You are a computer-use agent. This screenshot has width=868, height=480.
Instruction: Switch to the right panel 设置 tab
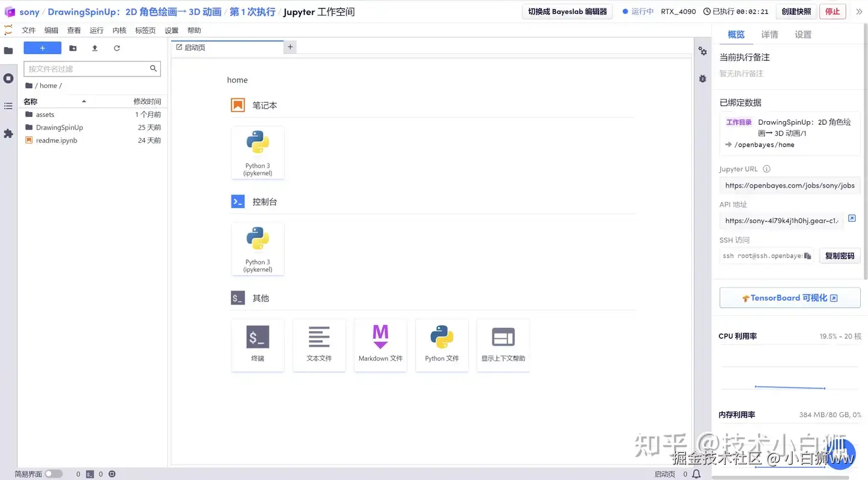[x=803, y=35]
